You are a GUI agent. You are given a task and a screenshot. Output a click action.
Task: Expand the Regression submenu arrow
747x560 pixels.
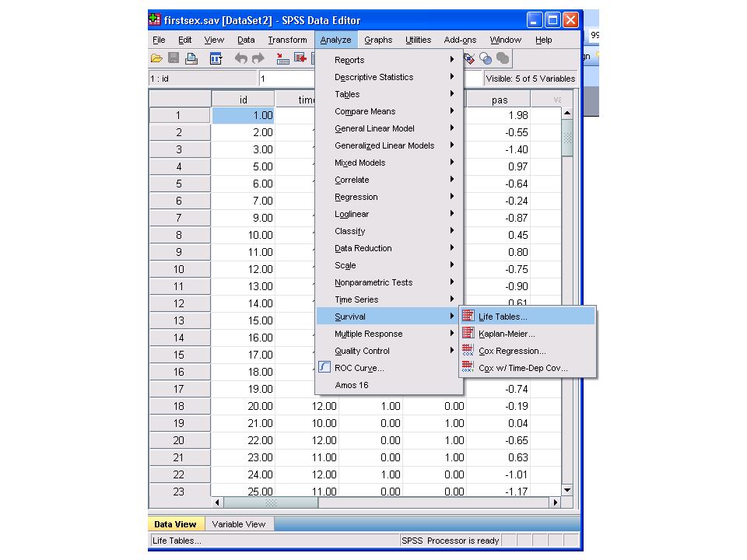click(451, 197)
